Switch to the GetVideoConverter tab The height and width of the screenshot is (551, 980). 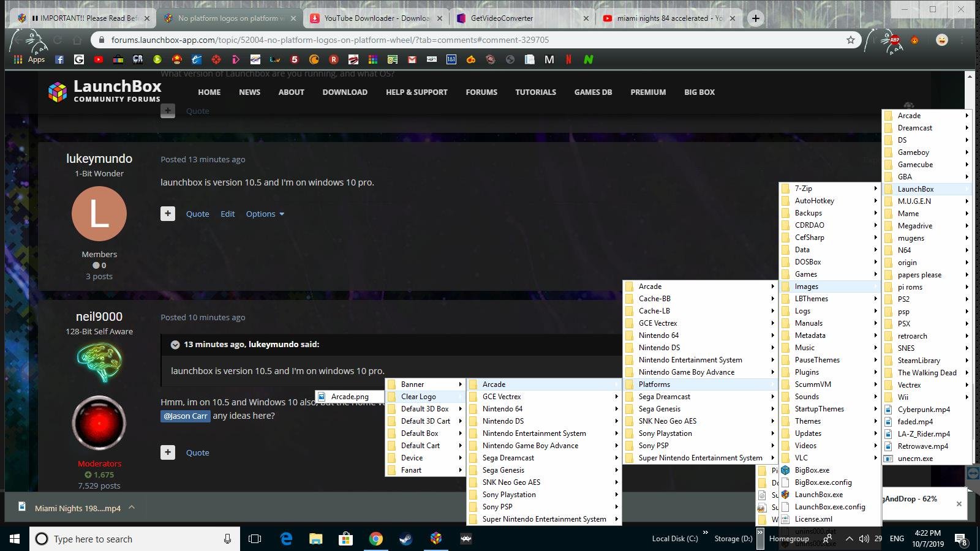522,18
